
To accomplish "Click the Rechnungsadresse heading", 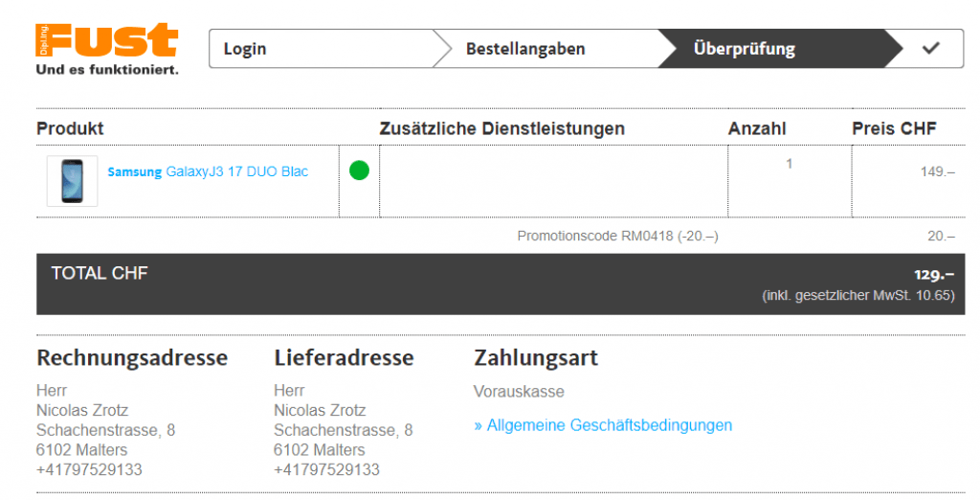I will (x=132, y=358).
